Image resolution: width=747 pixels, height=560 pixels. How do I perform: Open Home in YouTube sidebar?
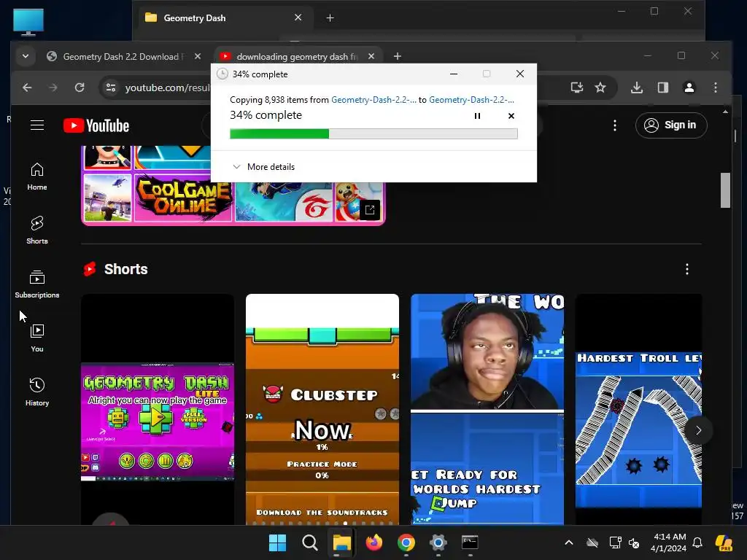click(x=37, y=176)
